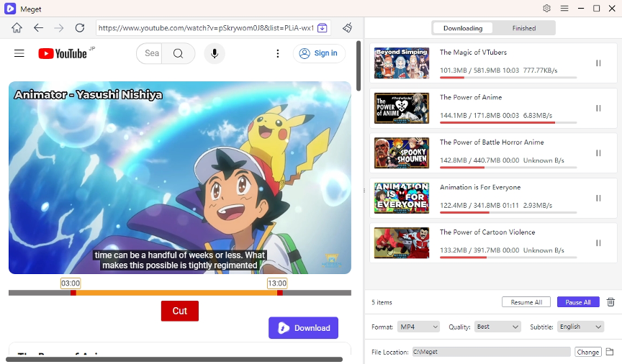622x364 pixels.
Task: Click the Beyond Simping VTubers thumbnail
Action: (402, 63)
